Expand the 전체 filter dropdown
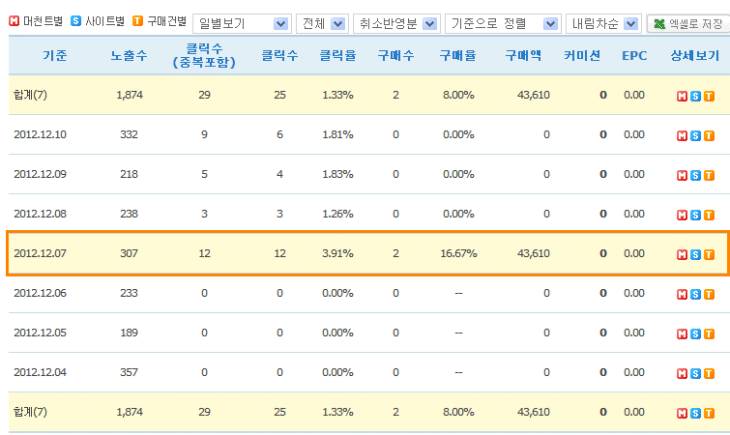The image size is (730, 435). 323,23
